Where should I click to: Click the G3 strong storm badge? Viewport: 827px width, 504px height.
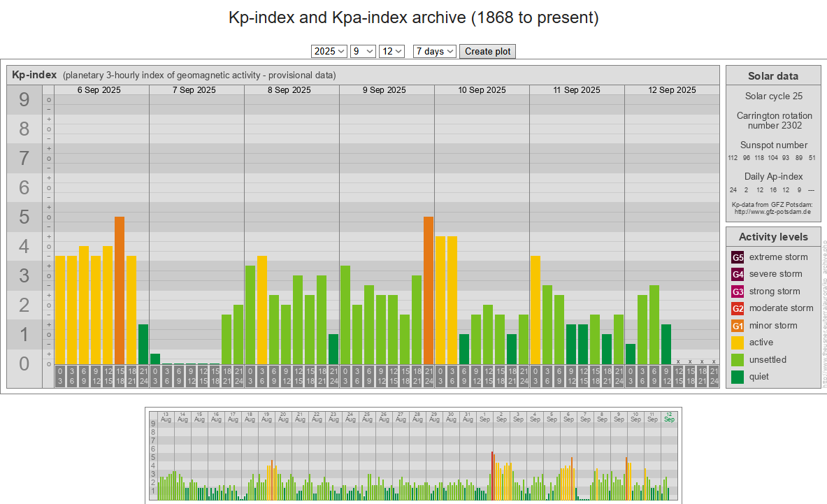[738, 291]
